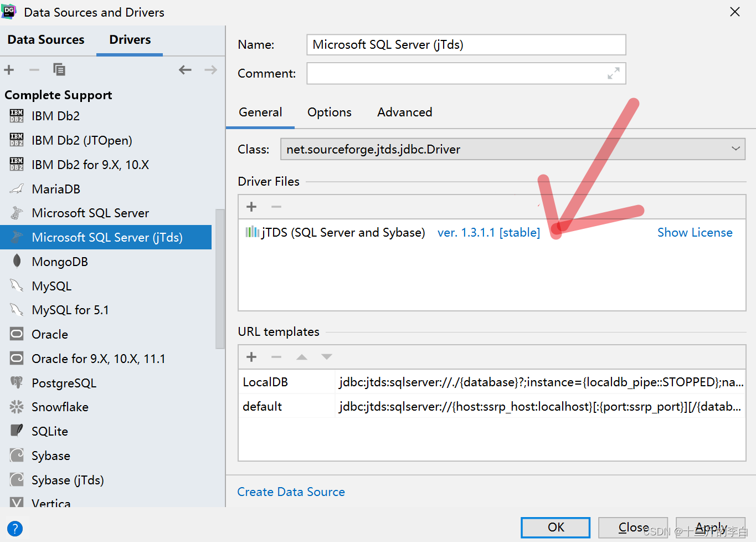Click the SQLite feather icon
This screenshot has width=756, height=542.
click(17, 431)
